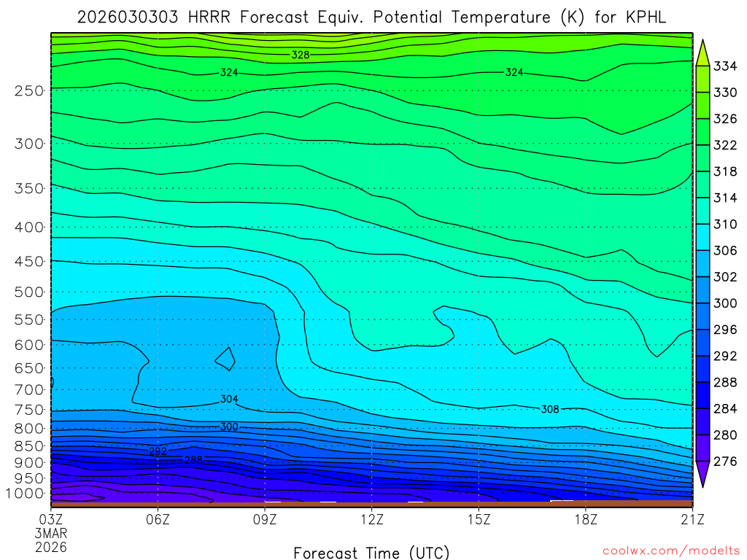747x560 pixels.
Task: Click the 288 contour label inside the plot
Action: click(x=193, y=460)
